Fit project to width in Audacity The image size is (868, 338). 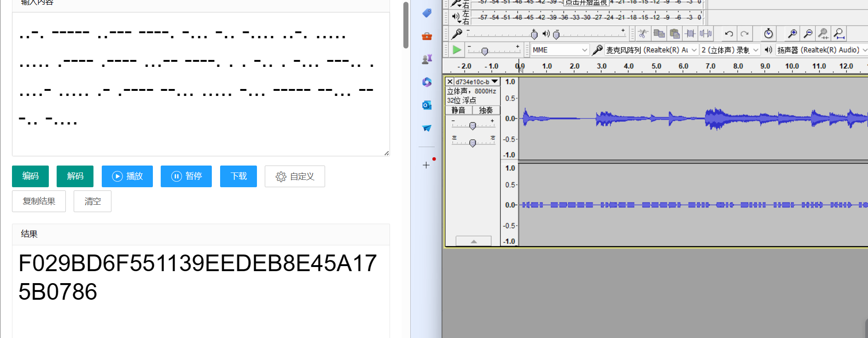tap(839, 34)
